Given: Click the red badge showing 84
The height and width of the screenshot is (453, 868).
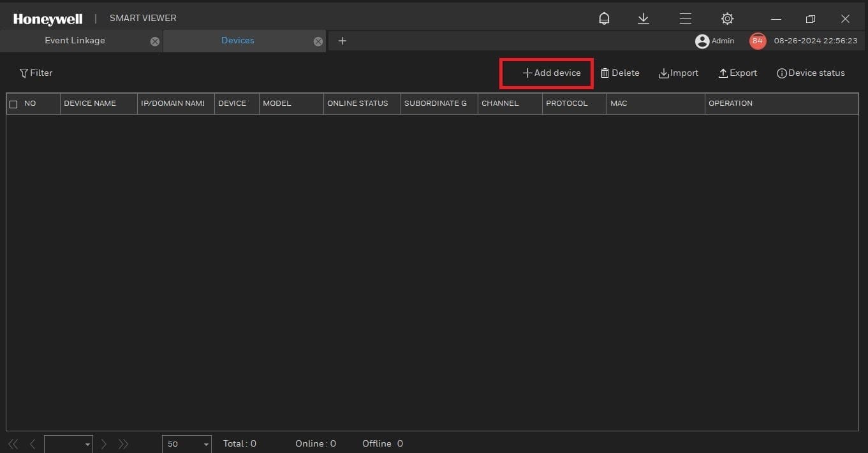Looking at the screenshot, I should (757, 40).
